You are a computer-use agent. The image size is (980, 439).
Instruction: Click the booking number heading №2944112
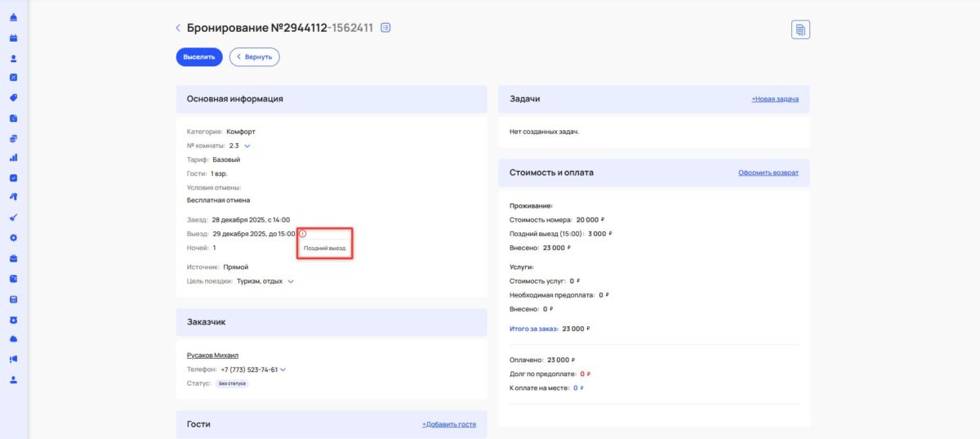click(x=298, y=28)
